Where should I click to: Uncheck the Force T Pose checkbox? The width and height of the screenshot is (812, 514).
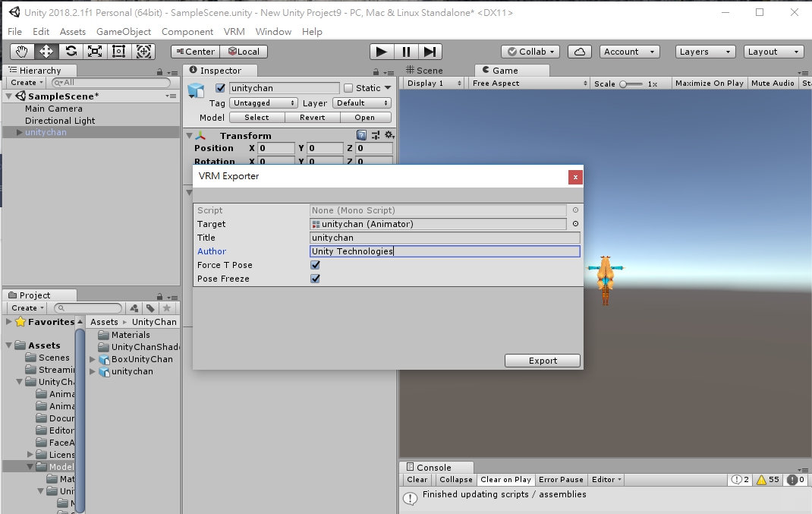(315, 265)
